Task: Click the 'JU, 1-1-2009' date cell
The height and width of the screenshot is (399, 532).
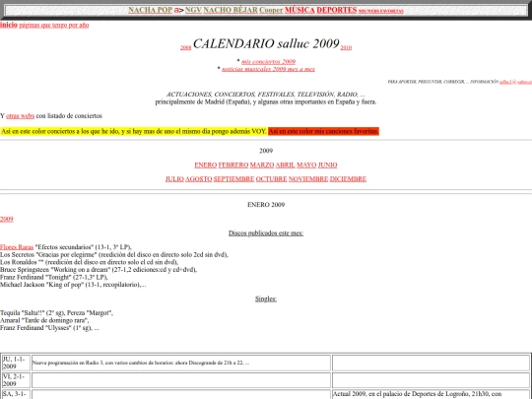Action: pos(16,363)
